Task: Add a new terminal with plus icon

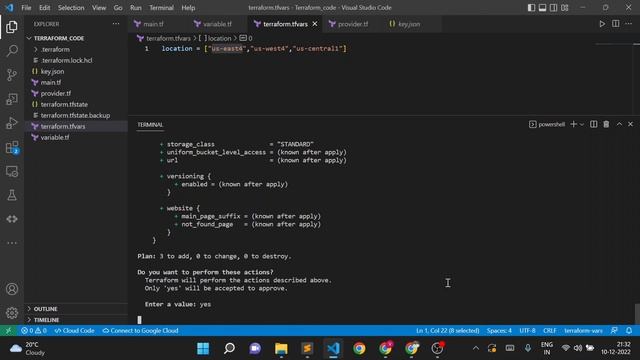Action: (x=573, y=124)
